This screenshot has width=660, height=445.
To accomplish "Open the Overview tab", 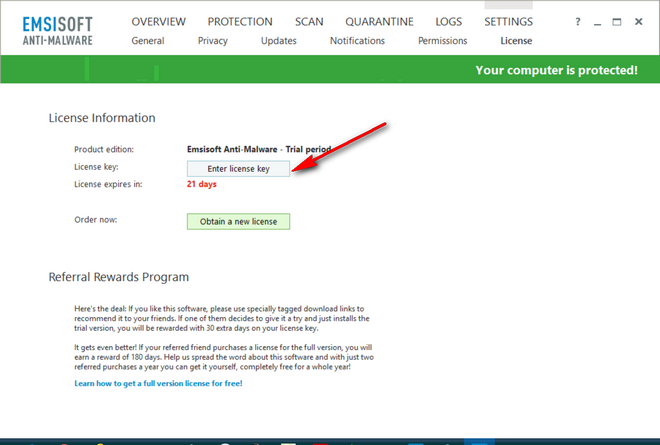I will click(x=158, y=21).
